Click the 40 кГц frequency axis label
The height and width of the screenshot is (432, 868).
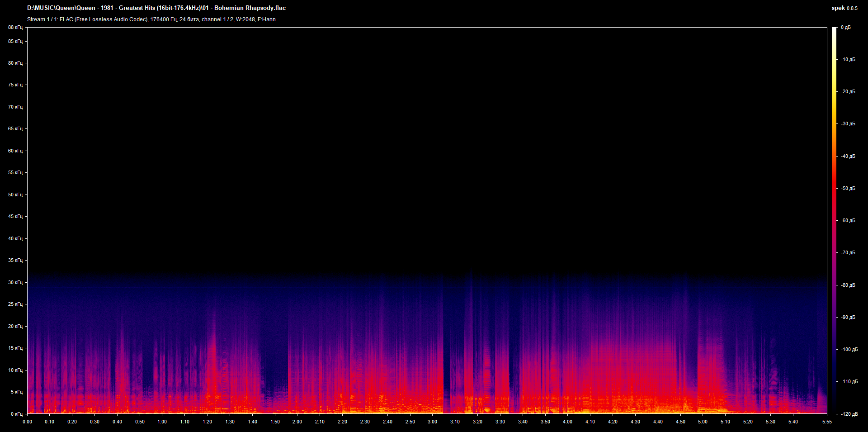point(15,239)
